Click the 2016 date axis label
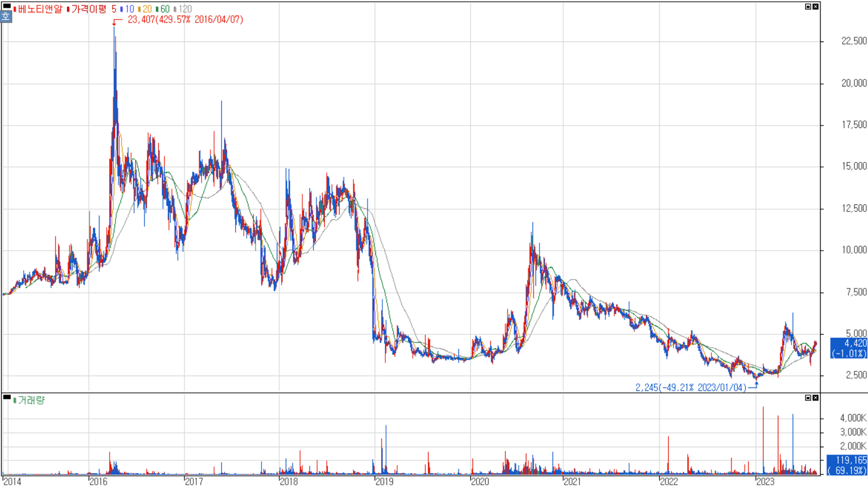Screen dimensions: 868x487 coord(98,482)
